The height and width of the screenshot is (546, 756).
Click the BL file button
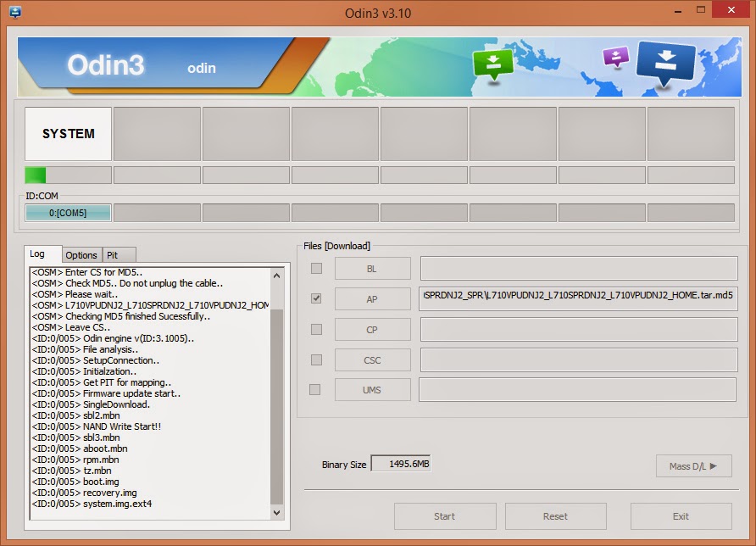click(x=373, y=269)
